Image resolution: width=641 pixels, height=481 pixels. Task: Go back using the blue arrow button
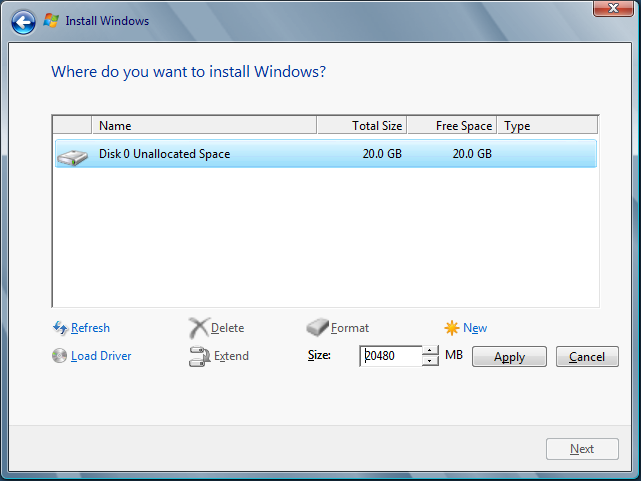tap(23, 22)
